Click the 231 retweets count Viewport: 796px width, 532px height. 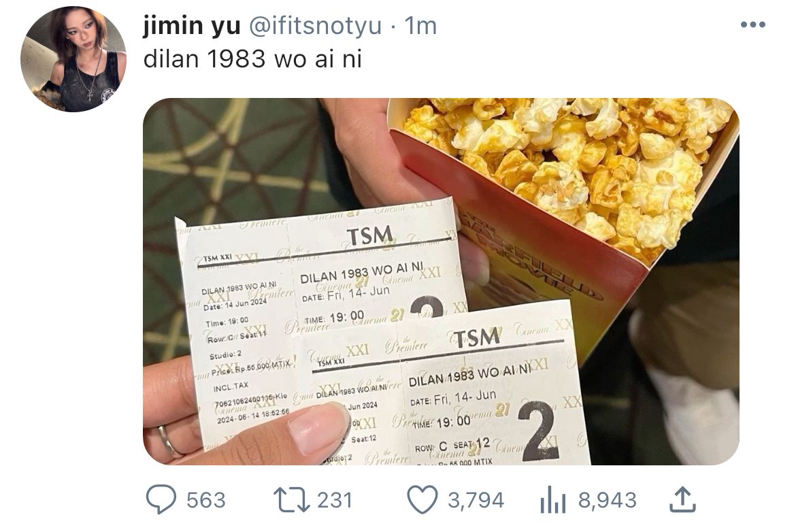335,501
